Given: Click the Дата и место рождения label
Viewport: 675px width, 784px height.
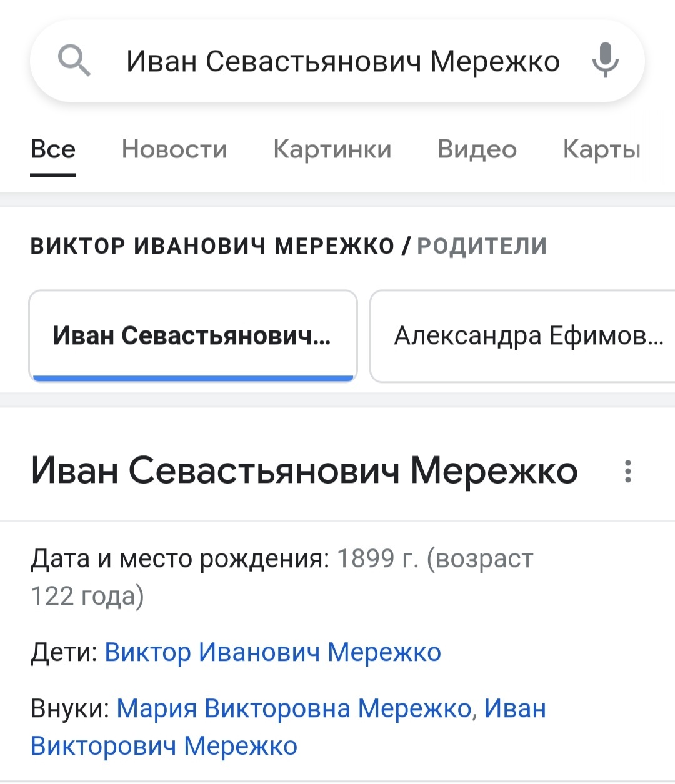Looking at the screenshot, I should pyautogui.click(x=180, y=558).
